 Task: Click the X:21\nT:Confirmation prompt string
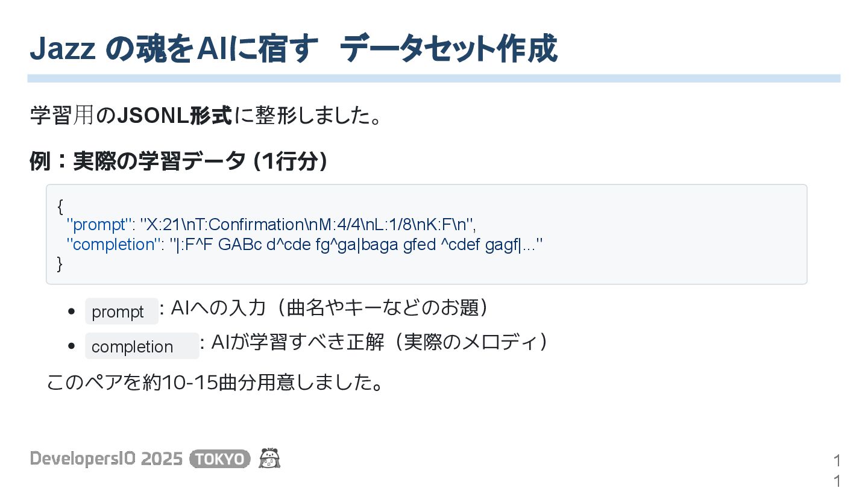[x=308, y=225]
